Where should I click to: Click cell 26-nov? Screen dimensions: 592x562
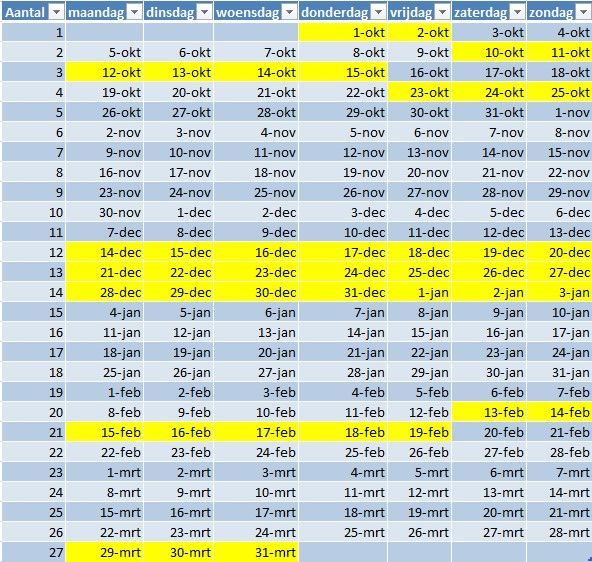tap(343, 192)
